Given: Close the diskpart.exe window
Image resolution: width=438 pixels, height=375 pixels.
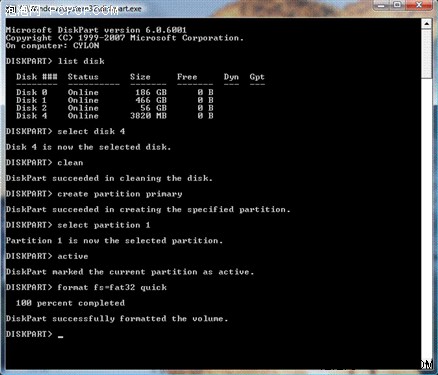Looking at the screenshot, I should 419,5.
